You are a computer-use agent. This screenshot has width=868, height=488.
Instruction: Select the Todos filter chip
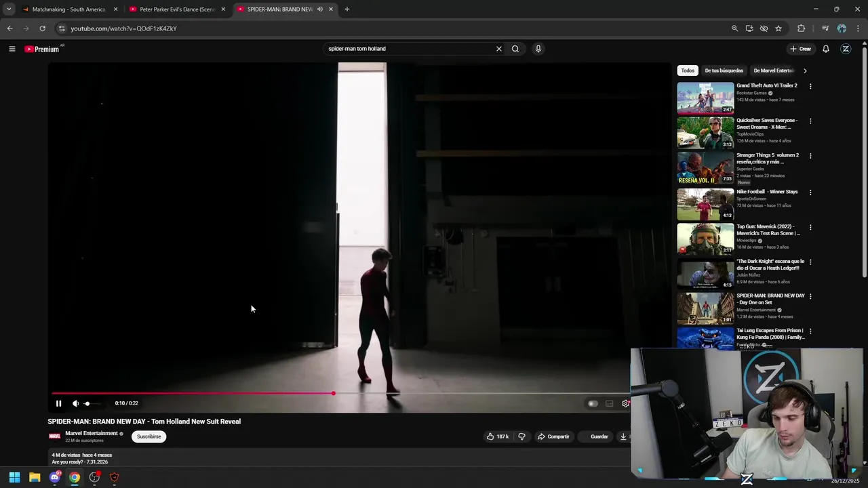[x=688, y=70]
